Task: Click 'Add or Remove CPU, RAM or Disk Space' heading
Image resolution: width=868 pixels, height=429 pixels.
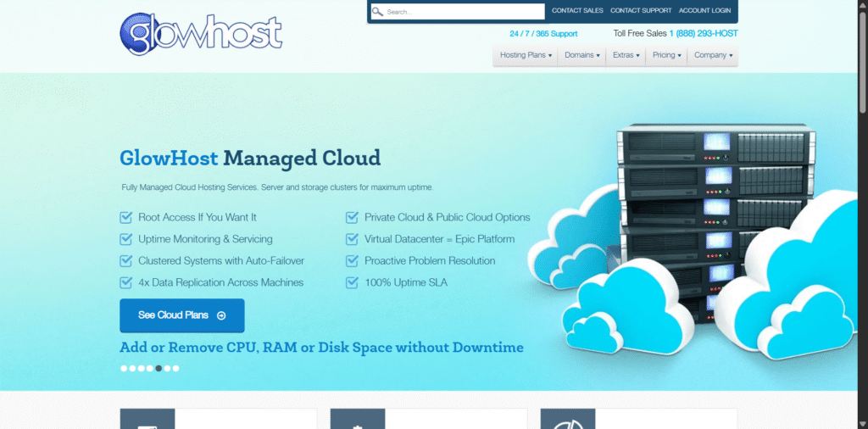Action: point(321,348)
